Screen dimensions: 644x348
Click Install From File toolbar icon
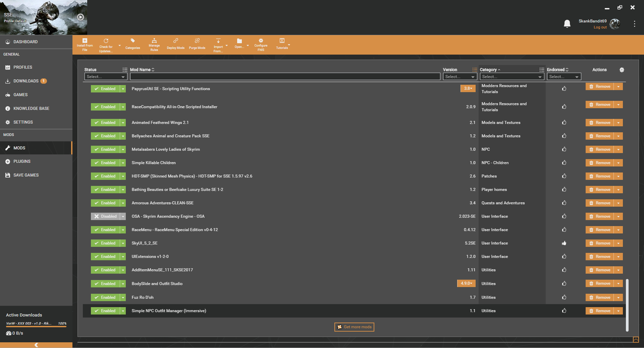pyautogui.click(x=85, y=41)
